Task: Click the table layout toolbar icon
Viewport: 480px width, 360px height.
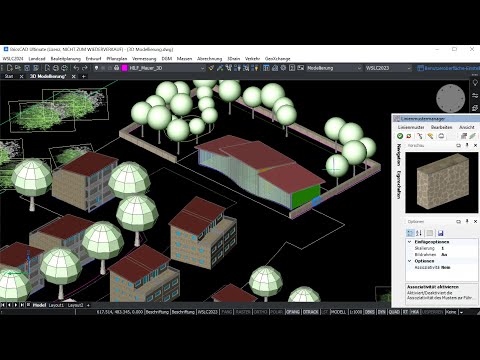Action: tap(266, 68)
